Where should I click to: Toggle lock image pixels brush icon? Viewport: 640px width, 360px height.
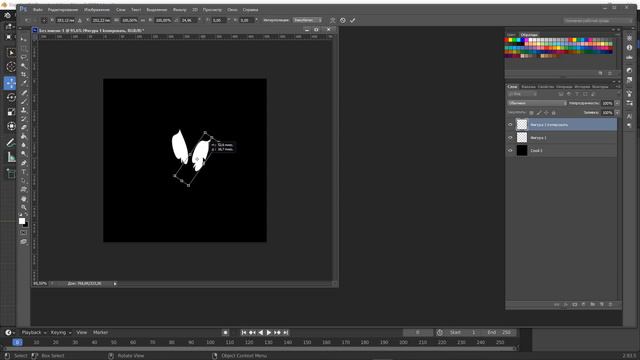[539, 113]
